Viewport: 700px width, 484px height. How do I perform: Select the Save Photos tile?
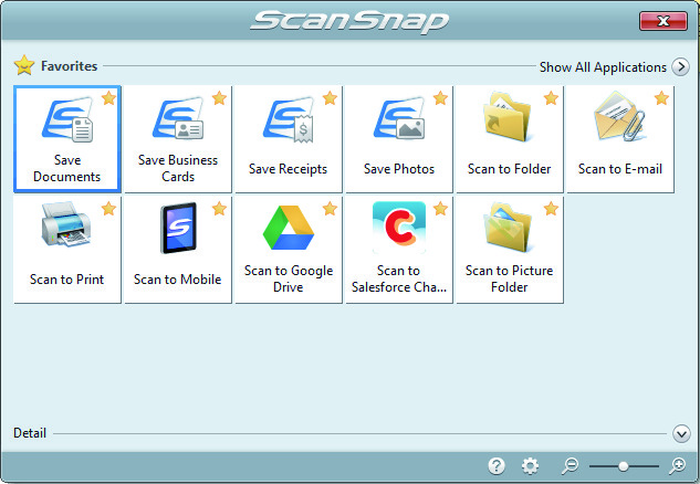pos(399,139)
